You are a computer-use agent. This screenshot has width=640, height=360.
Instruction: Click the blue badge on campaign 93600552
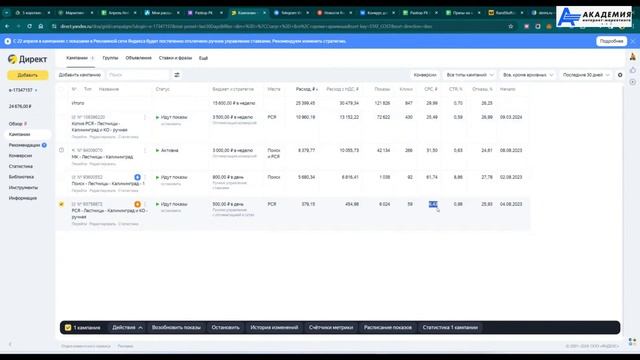tap(138, 177)
